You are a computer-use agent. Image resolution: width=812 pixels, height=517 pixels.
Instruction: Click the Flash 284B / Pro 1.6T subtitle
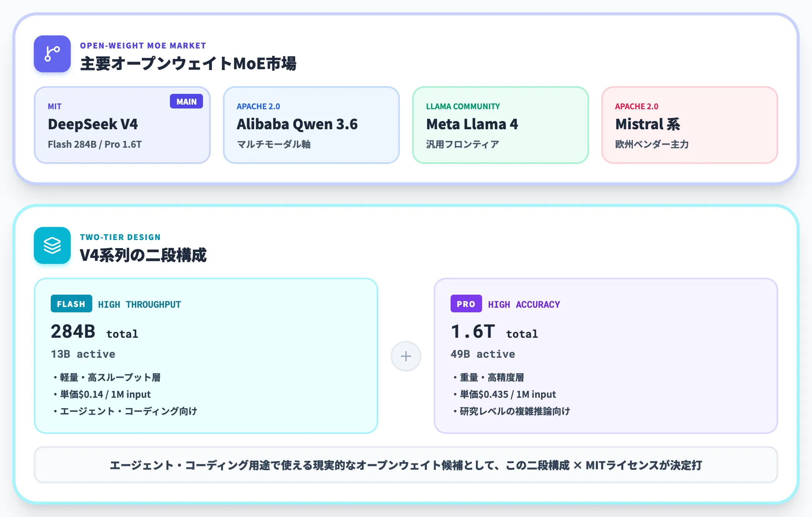pyautogui.click(x=95, y=144)
